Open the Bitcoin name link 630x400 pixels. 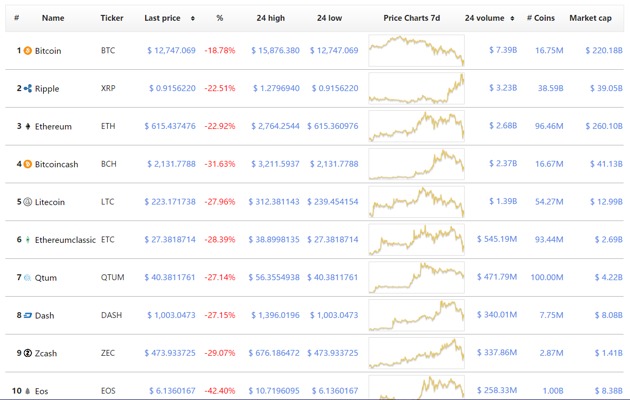pyautogui.click(x=47, y=50)
